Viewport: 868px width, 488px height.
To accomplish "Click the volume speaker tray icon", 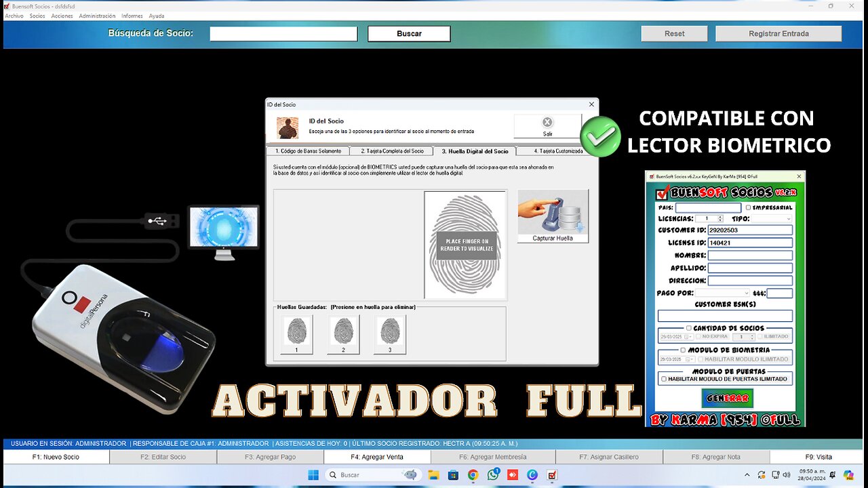I will pyautogui.click(x=788, y=474).
